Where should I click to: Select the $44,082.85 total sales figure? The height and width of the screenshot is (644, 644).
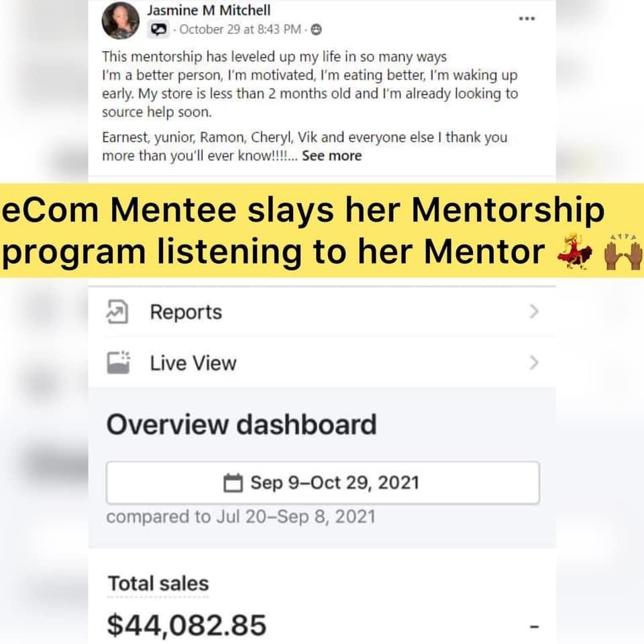pos(187,625)
